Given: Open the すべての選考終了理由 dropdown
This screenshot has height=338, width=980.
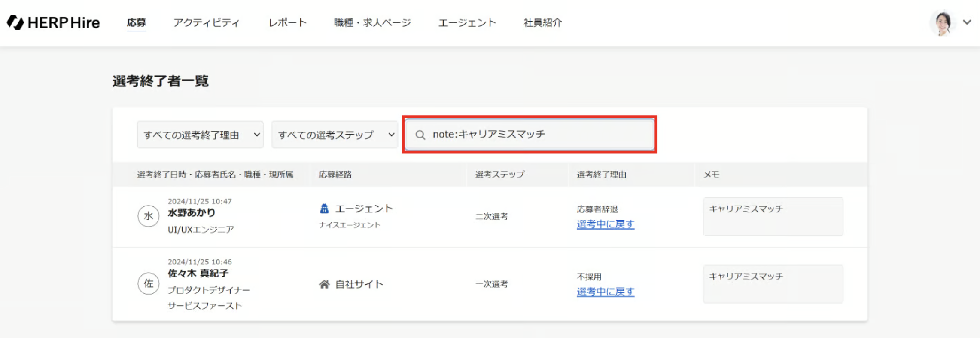Looking at the screenshot, I should tap(200, 135).
